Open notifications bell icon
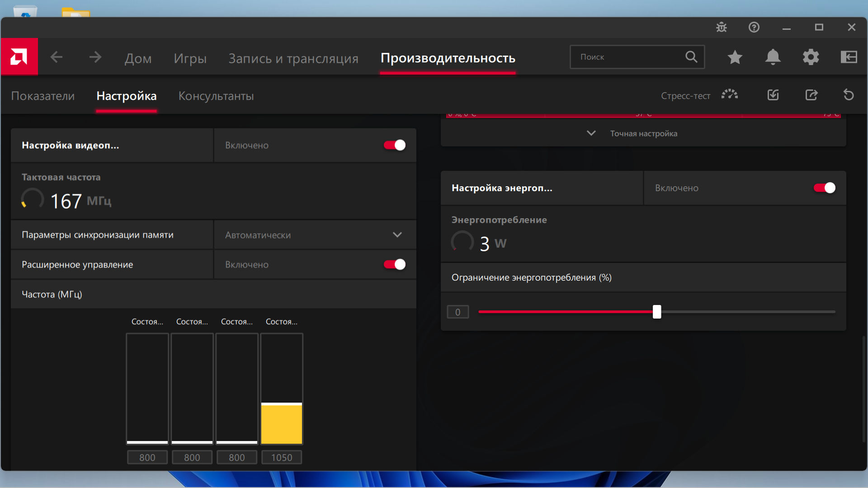868x488 pixels. click(773, 57)
